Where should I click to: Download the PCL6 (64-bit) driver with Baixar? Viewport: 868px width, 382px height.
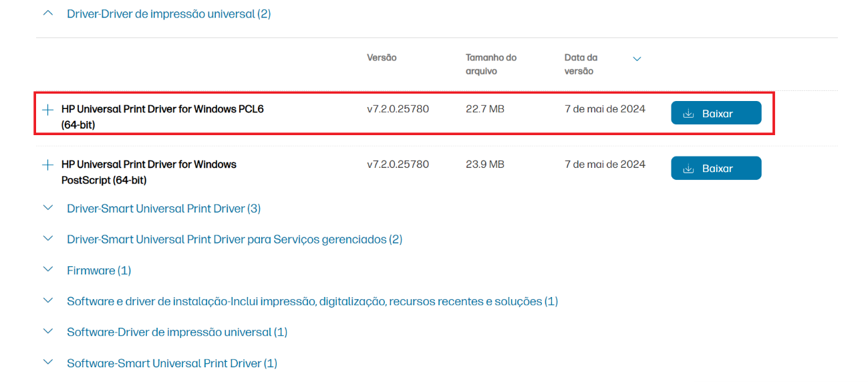pos(716,113)
